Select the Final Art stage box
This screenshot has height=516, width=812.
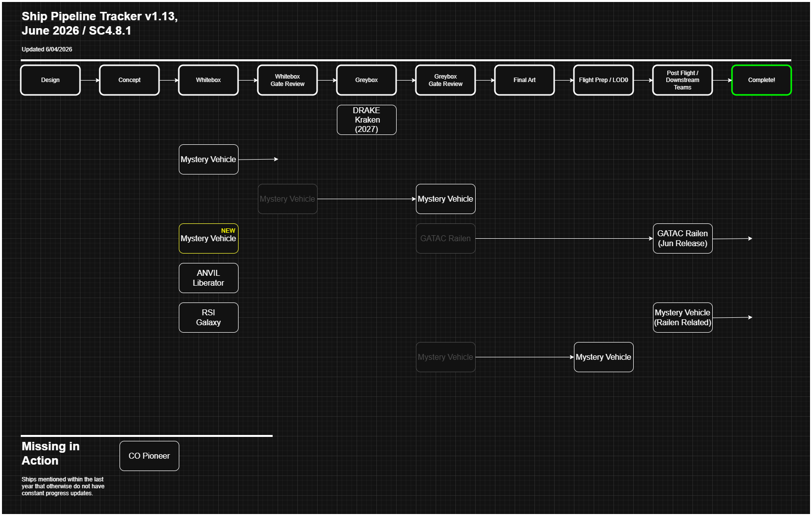pos(525,80)
